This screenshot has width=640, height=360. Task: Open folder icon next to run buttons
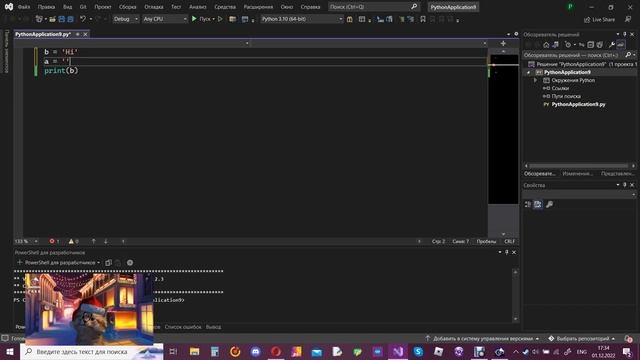(232, 19)
